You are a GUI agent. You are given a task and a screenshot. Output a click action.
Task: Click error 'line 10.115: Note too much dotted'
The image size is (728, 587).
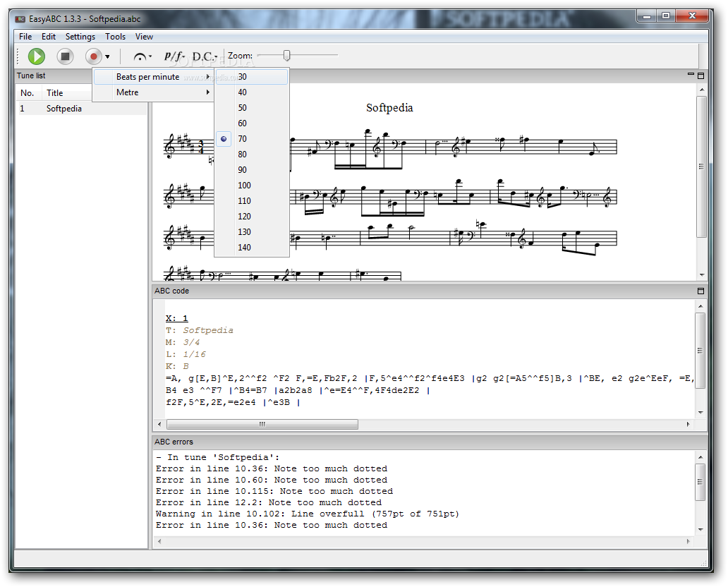pos(274,491)
